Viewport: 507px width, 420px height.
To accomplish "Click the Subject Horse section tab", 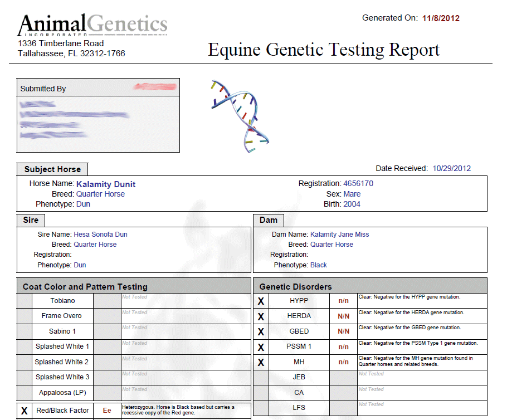I will pos(52,169).
